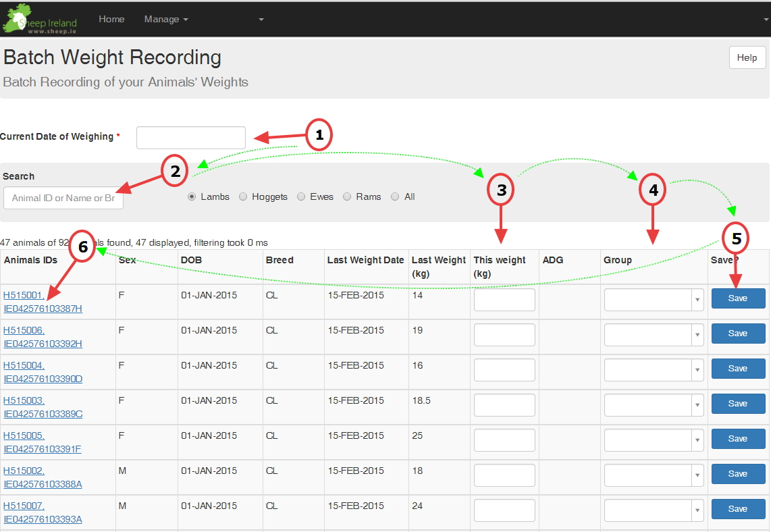Open animal link H515002 IE042576103388A
The height and width of the screenshot is (532, 771).
43,477
